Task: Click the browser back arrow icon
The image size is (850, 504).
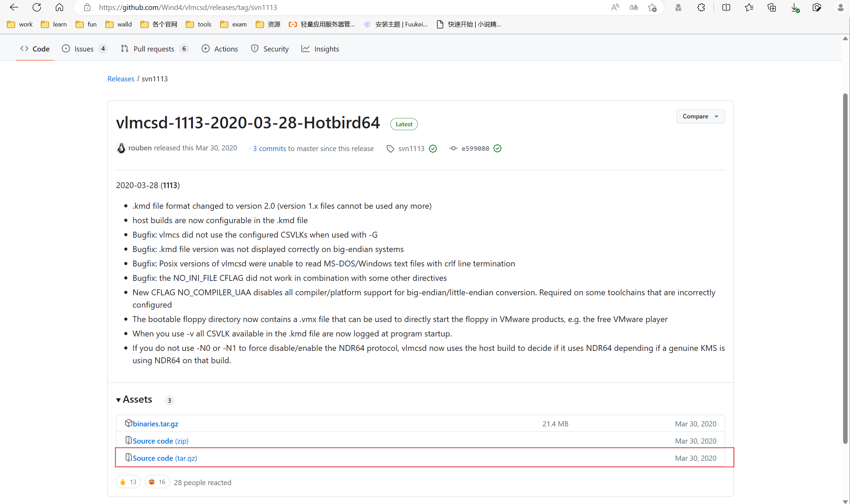Action: [14, 7]
